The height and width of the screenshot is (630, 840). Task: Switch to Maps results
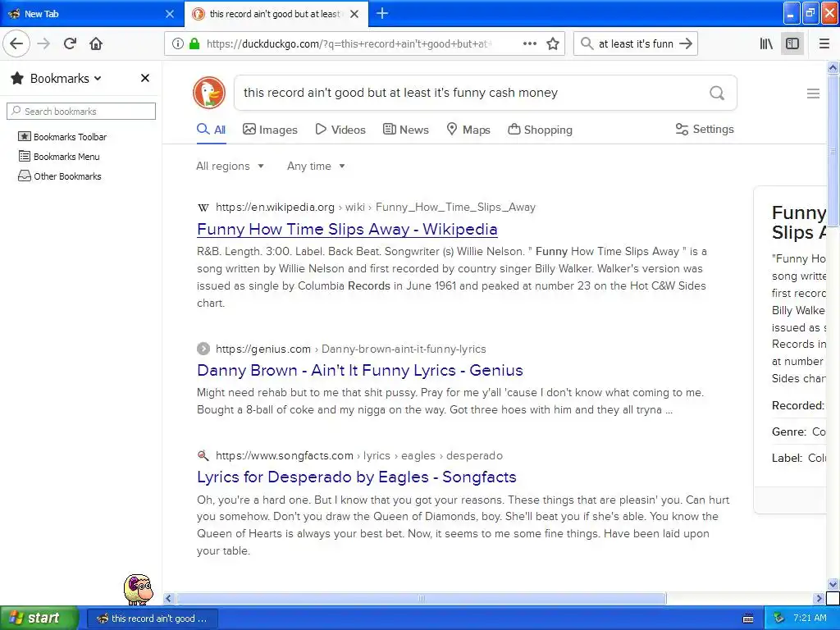click(468, 130)
